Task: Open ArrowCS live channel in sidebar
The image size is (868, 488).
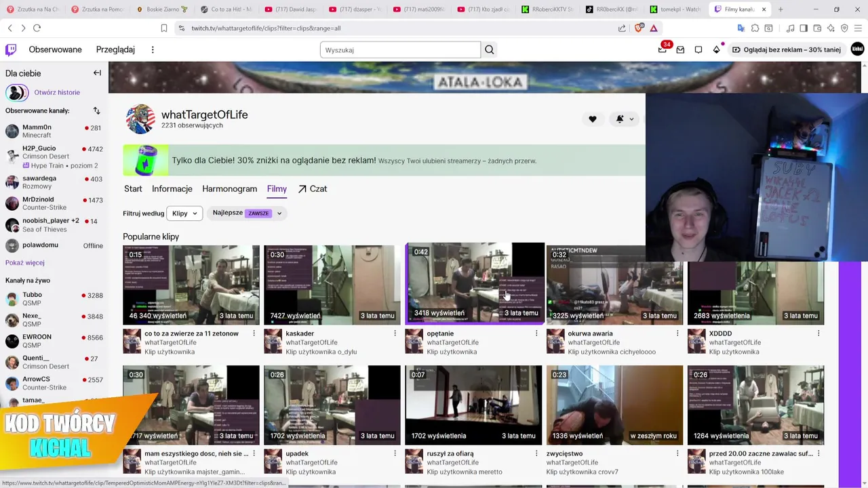Action: (54, 383)
